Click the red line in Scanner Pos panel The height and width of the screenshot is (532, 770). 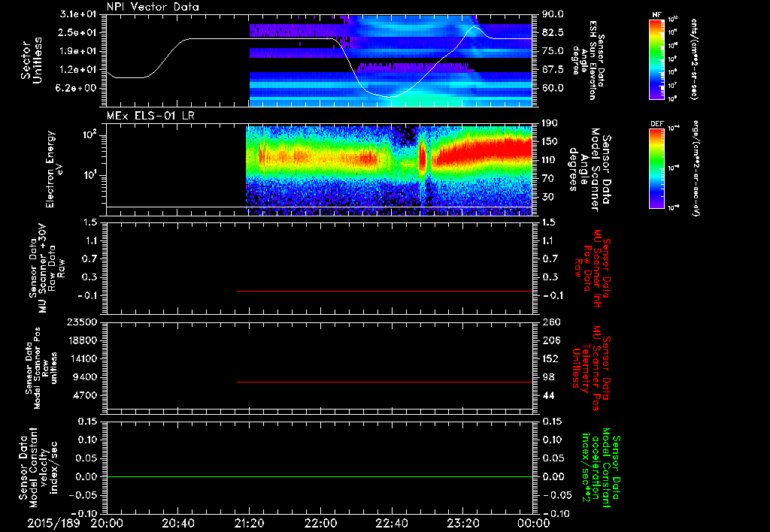pos(385,382)
